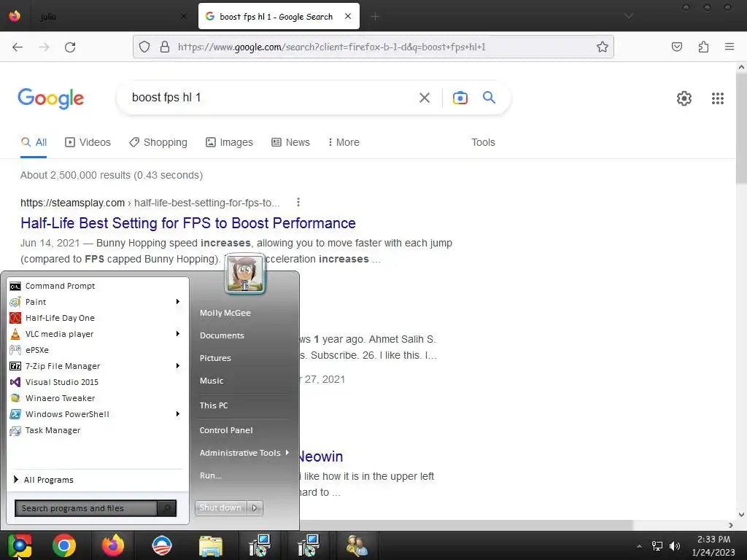Open Documents from start menu
This screenshot has width=747, height=560.
point(222,335)
